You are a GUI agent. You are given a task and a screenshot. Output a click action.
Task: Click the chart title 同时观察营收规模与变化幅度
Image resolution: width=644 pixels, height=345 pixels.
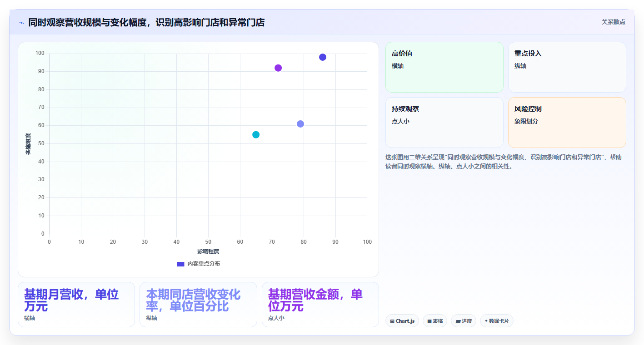pos(146,22)
